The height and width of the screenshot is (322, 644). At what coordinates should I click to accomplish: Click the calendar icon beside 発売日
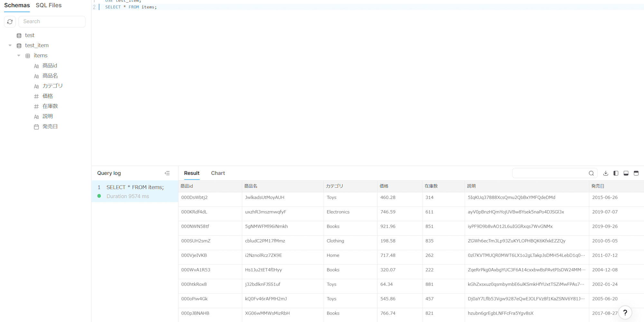pyautogui.click(x=36, y=127)
